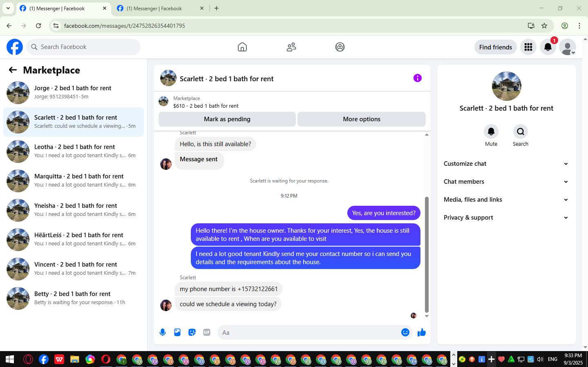Screen dimensions: 588x367
Task: Click the Search Facebook field
Action: 83,47
